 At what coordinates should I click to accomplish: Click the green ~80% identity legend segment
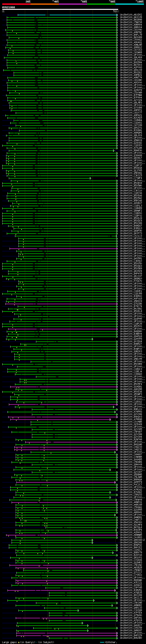(x=101, y=4)
